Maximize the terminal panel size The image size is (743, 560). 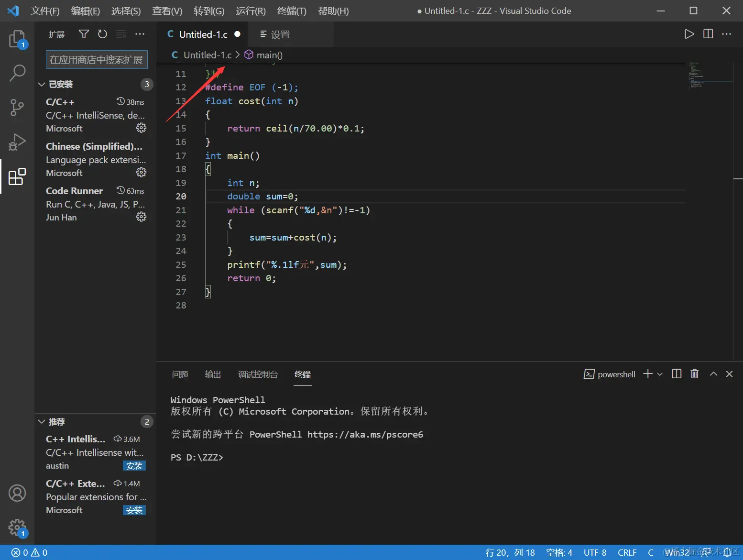coord(713,374)
